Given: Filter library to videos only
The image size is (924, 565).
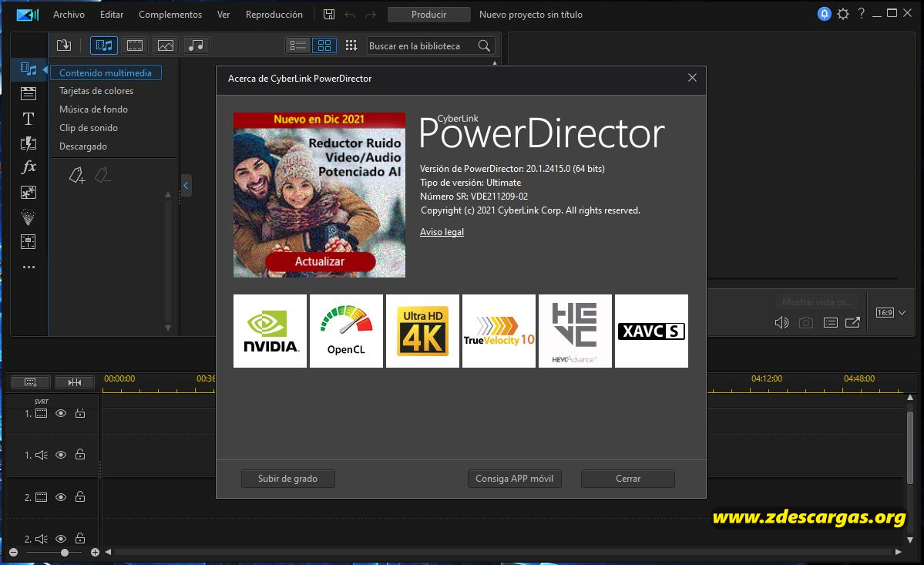Looking at the screenshot, I should [135, 45].
